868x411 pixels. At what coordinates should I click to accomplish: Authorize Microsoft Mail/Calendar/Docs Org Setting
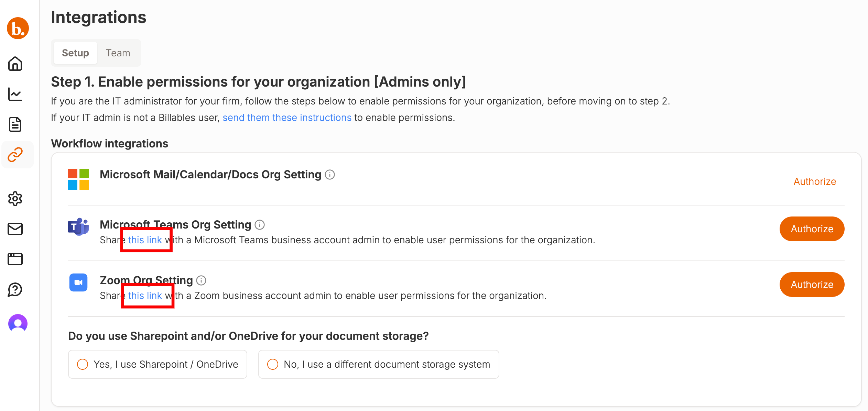(x=814, y=181)
